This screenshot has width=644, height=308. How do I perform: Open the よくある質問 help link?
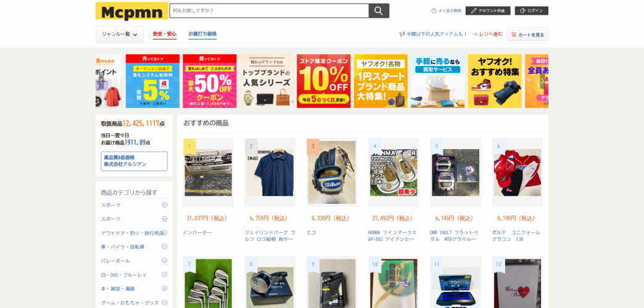pos(447,10)
